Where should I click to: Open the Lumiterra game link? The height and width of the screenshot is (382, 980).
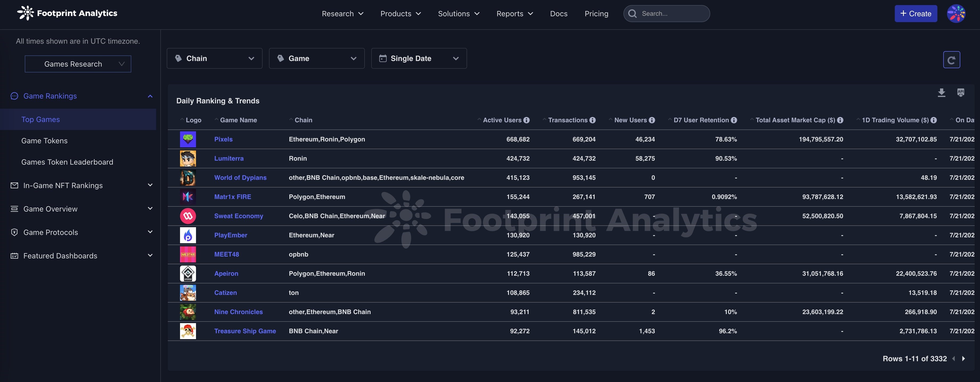[229, 158]
